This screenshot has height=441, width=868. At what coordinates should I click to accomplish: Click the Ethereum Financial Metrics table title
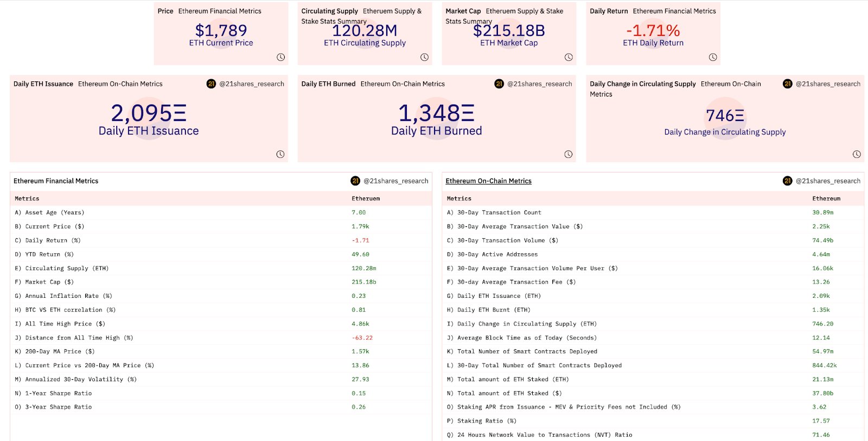tap(56, 181)
